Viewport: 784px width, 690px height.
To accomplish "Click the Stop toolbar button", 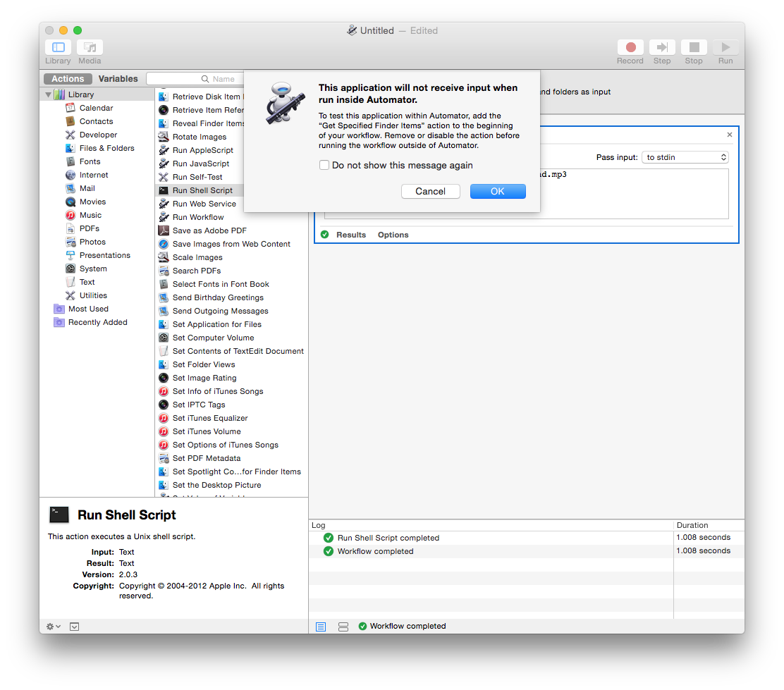I will coord(694,47).
